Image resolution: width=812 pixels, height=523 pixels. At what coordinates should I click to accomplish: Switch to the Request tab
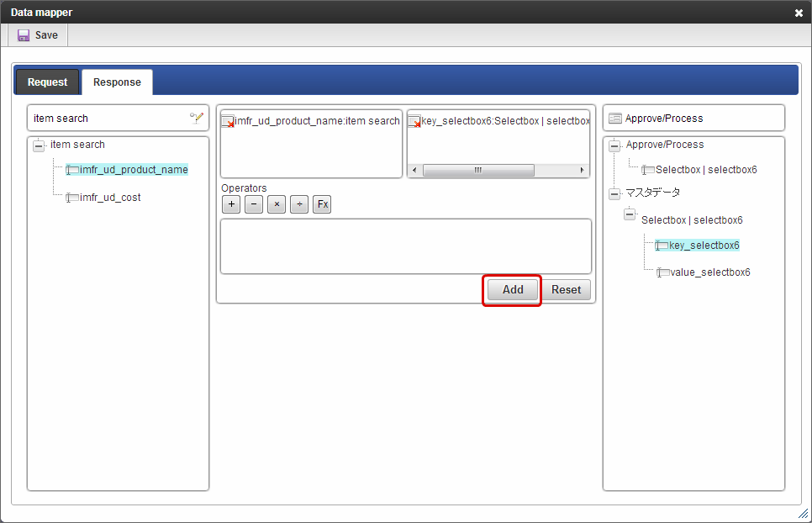[47, 82]
